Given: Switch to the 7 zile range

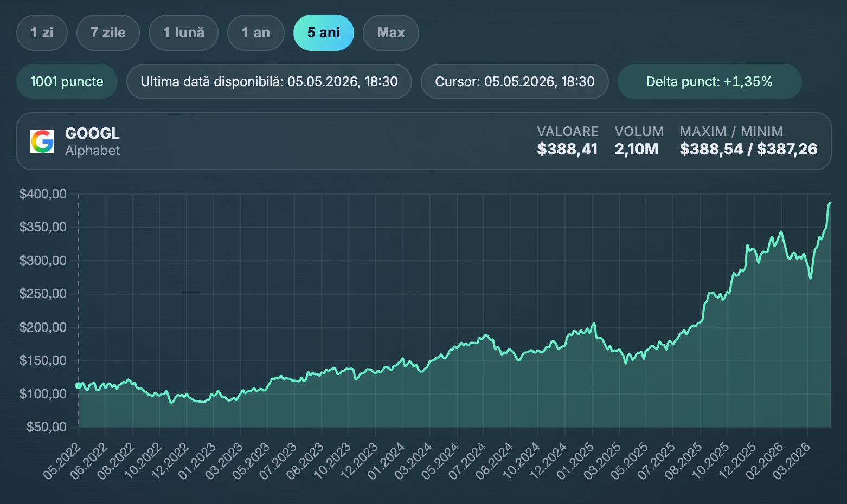Looking at the screenshot, I should [108, 33].
